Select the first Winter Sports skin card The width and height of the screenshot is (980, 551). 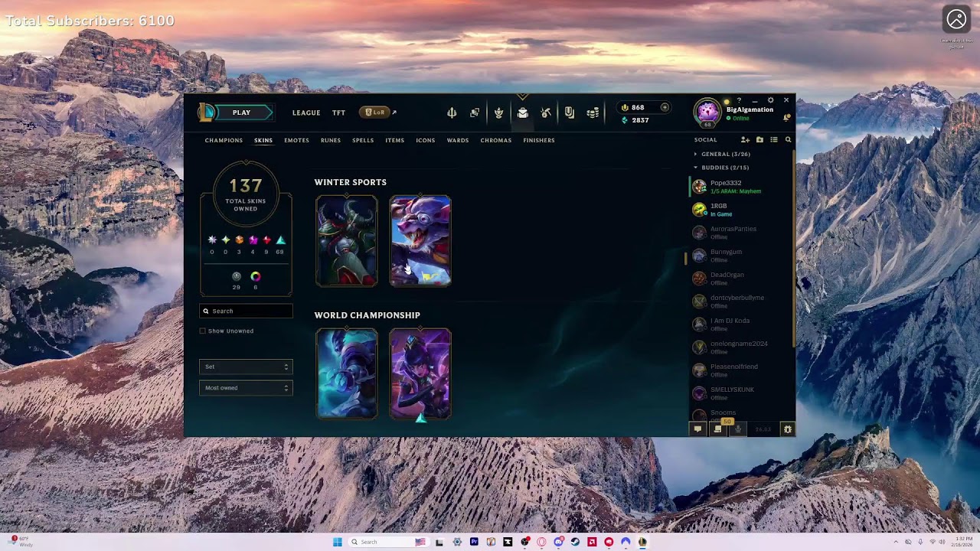pos(347,241)
